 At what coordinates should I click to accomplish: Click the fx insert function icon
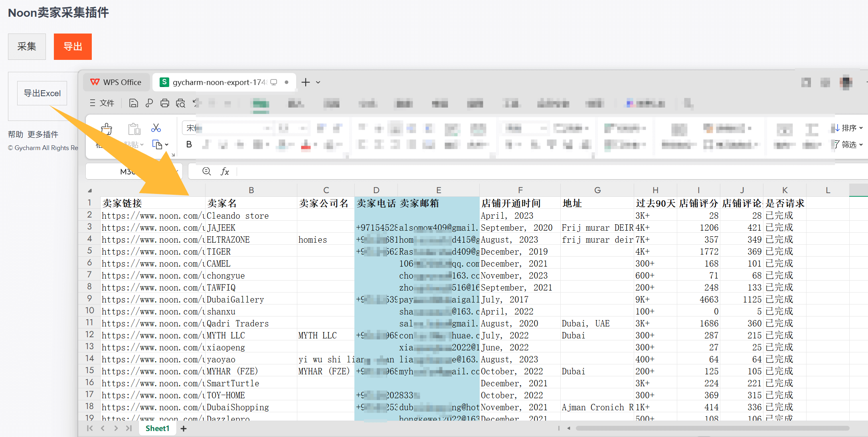coord(225,171)
